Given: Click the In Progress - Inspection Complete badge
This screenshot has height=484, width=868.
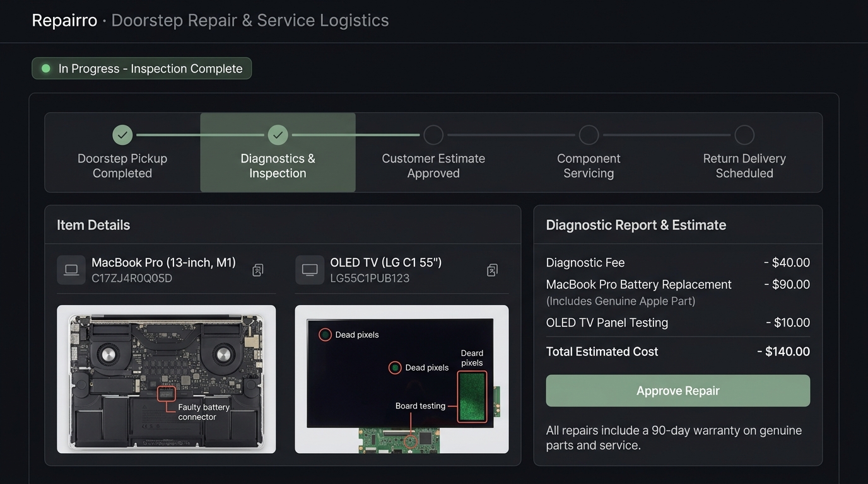Looking at the screenshot, I should (142, 69).
